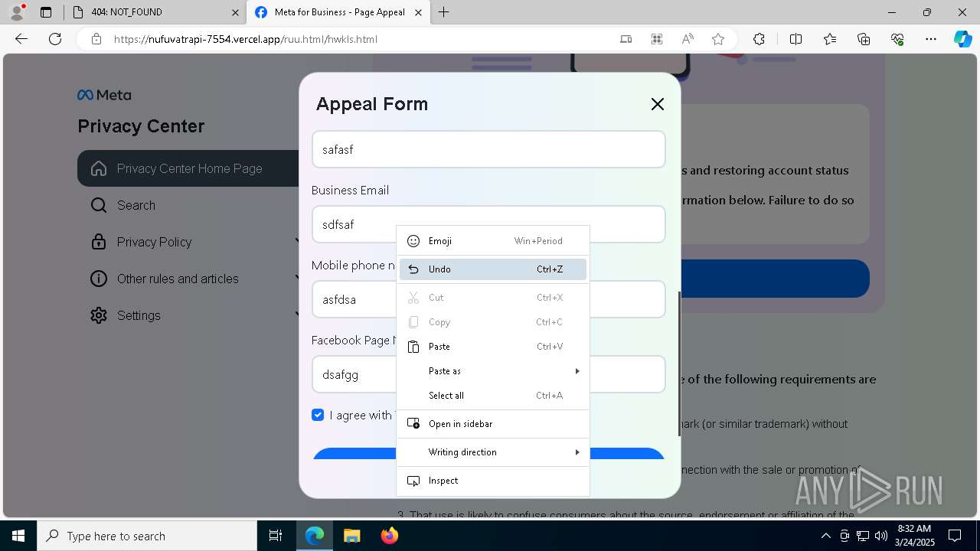Open Paste as submenu
This screenshot has height=551, width=980.
[x=493, y=371]
